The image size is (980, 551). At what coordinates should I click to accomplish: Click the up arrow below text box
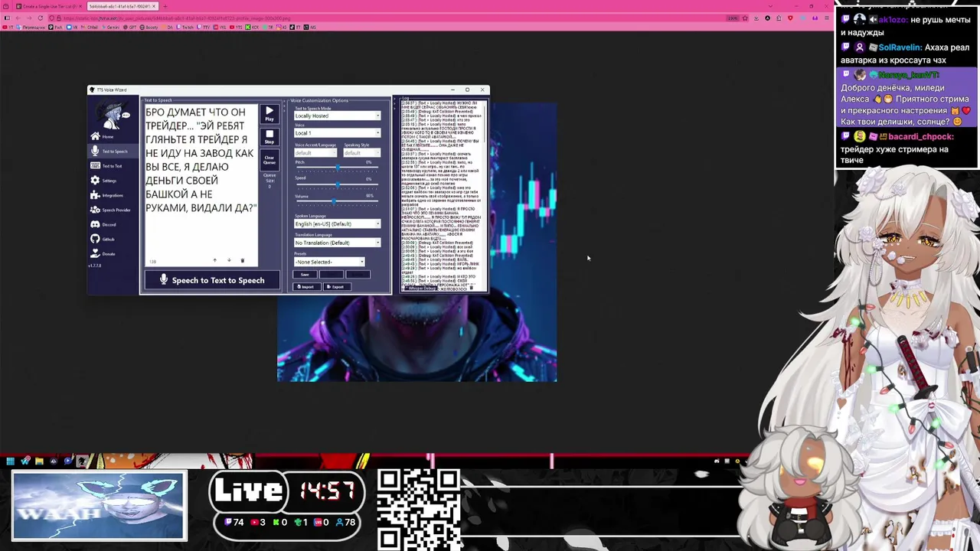click(x=214, y=260)
